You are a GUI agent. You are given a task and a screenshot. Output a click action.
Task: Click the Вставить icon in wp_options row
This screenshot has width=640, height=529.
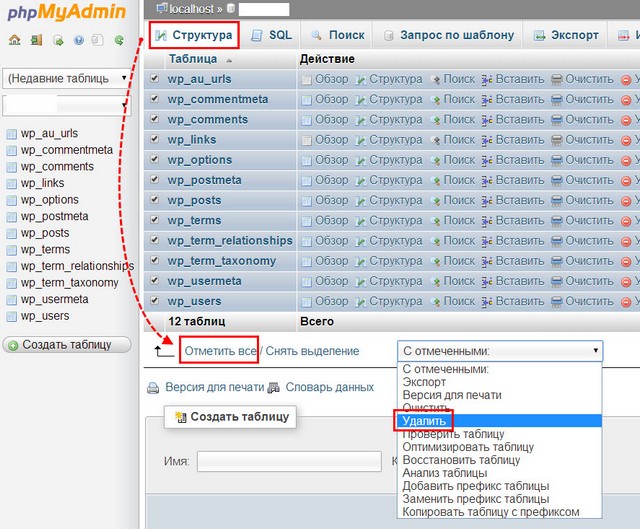(487, 161)
